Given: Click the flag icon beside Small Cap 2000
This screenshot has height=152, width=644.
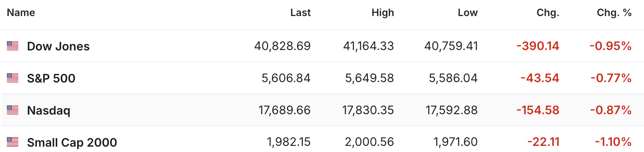Looking at the screenshot, I should pyautogui.click(x=13, y=142).
